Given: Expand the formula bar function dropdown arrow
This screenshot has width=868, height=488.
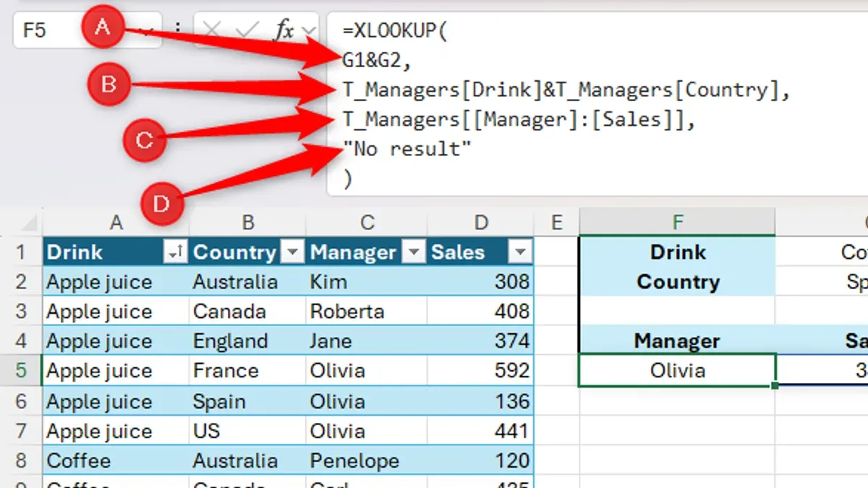Looking at the screenshot, I should point(309,30).
